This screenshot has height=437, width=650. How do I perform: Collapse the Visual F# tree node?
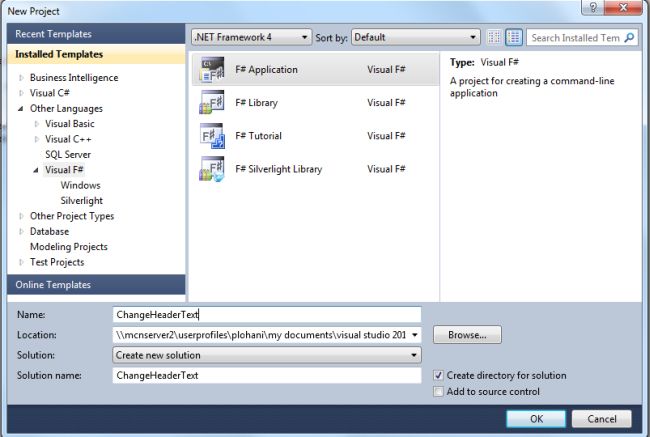36,170
